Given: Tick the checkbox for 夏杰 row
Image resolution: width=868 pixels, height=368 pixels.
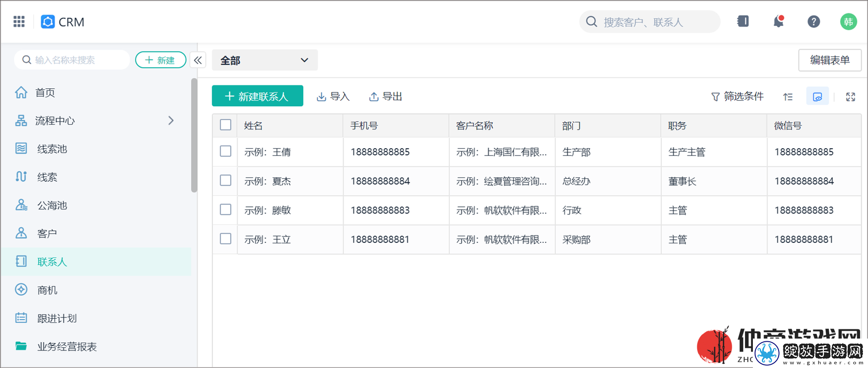Looking at the screenshot, I should coord(226,180).
